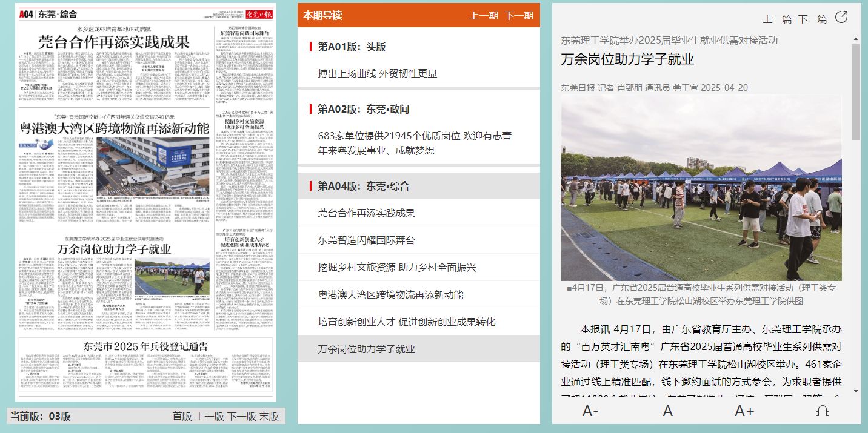Image resolution: width=868 pixels, height=433 pixels.
Task: Jump to last page 末版
Action: pos(269,417)
